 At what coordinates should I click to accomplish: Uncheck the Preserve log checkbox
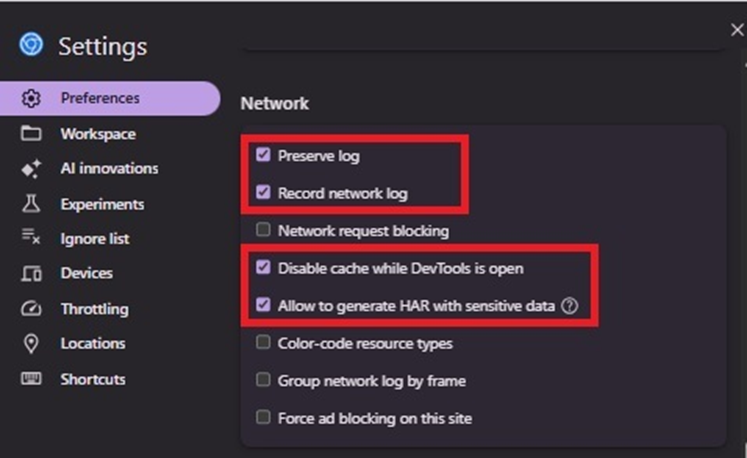(263, 155)
